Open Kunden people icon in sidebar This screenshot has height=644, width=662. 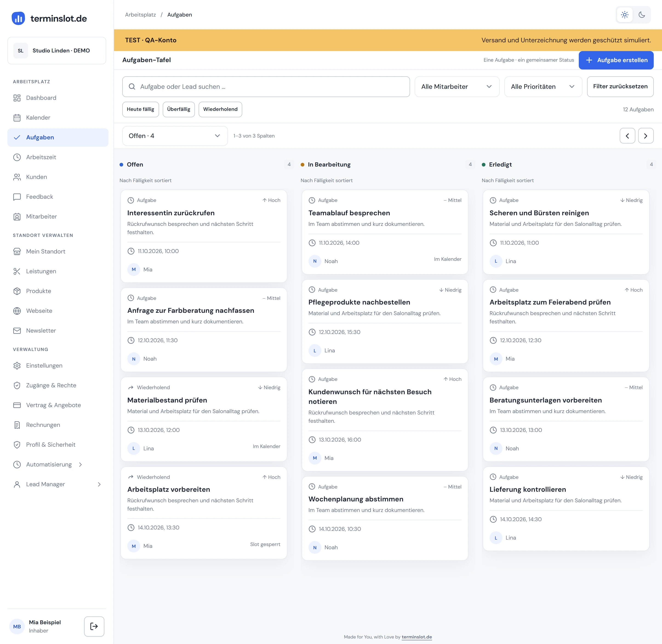[x=17, y=177]
